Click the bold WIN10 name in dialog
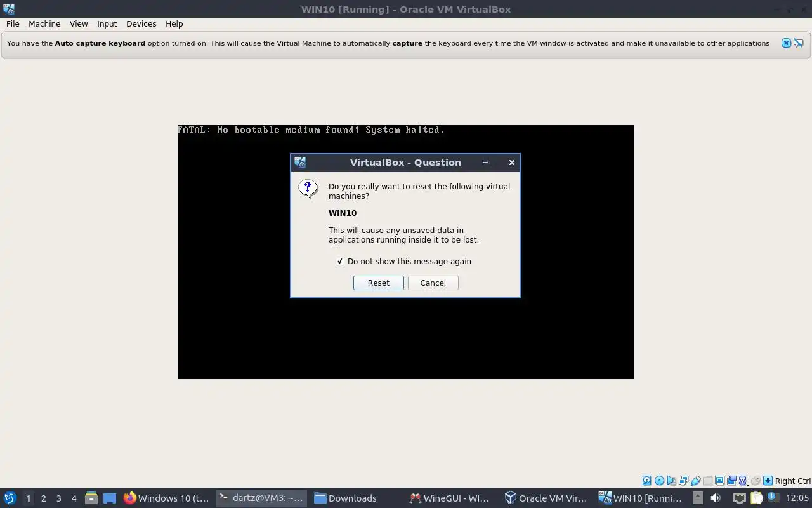This screenshot has width=812, height=508. tap(343, 213)
